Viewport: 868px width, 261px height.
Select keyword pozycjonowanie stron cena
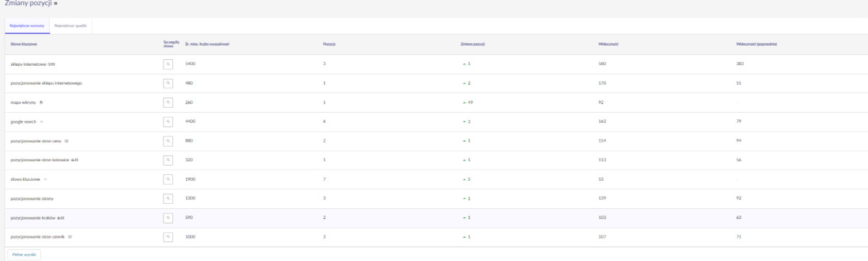click(x=36, y=141)
